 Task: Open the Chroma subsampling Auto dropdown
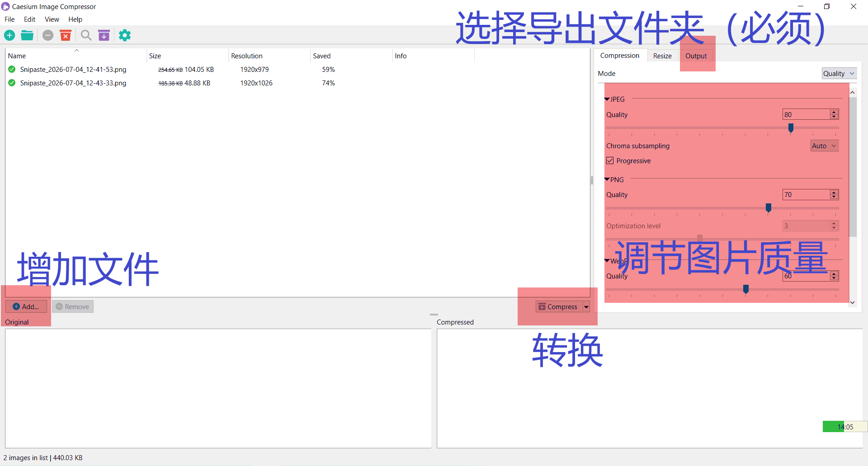point(825,146)
